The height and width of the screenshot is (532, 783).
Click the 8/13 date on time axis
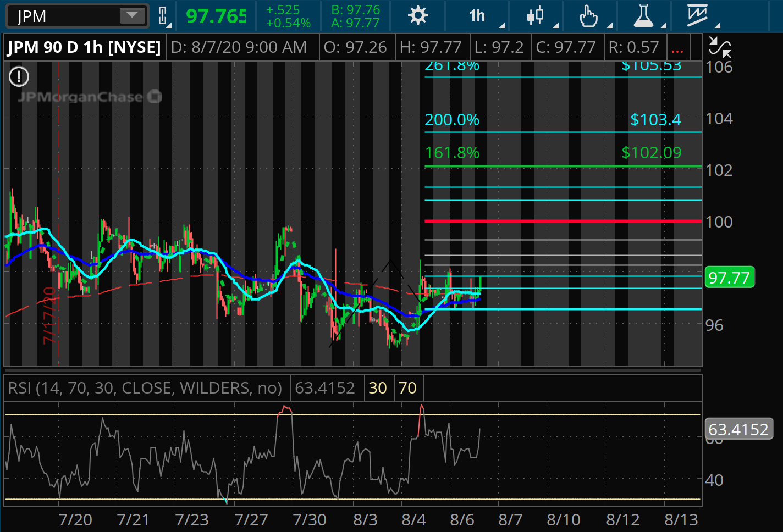[681, 520]
